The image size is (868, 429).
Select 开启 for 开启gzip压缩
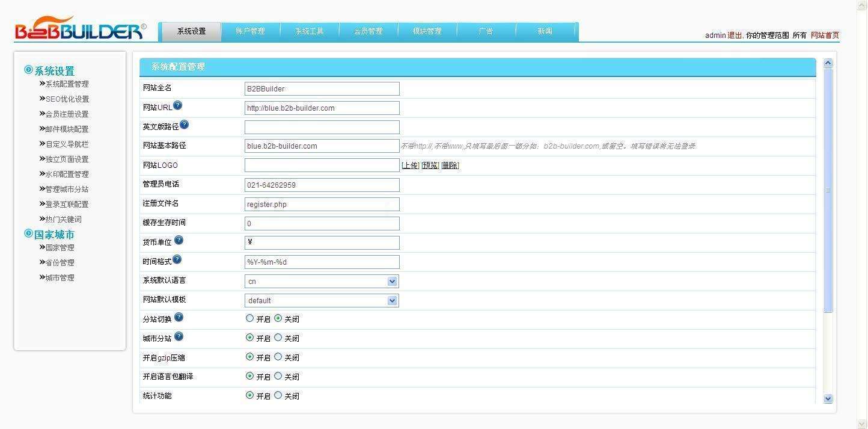[x=249, y=357]
